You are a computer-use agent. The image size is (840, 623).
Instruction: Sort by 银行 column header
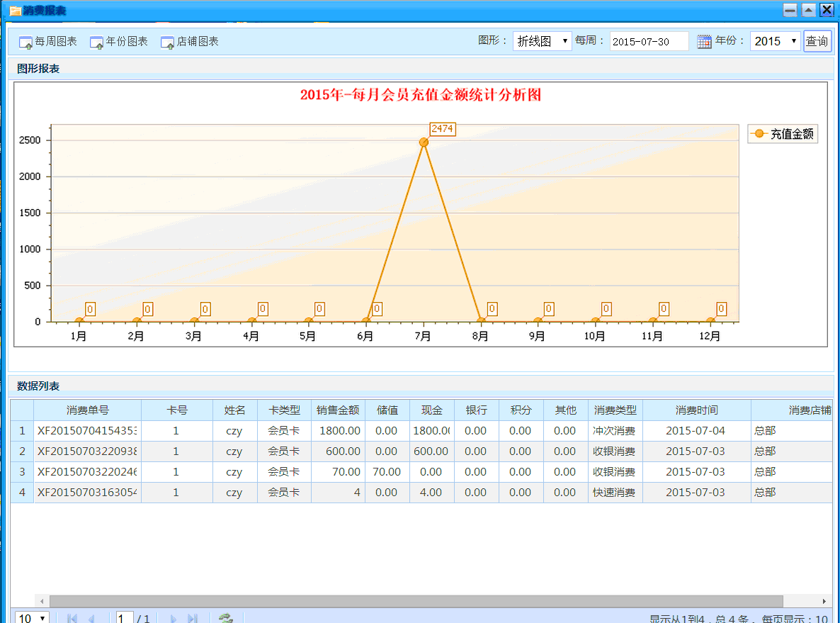point(476,410)
